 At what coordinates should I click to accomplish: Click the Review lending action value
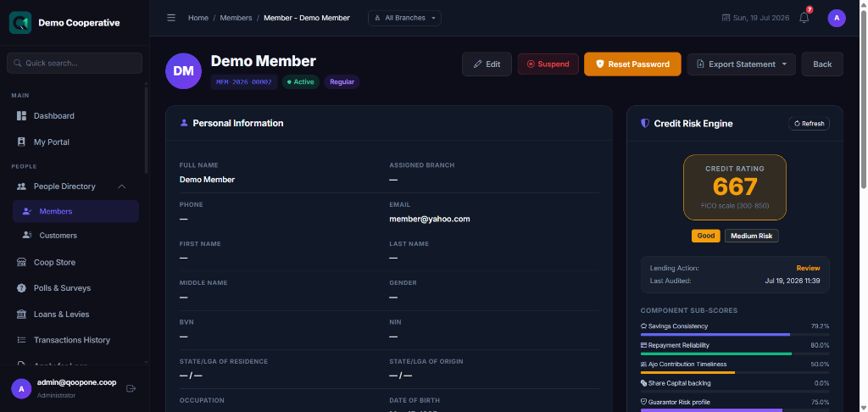pos(808,268)
